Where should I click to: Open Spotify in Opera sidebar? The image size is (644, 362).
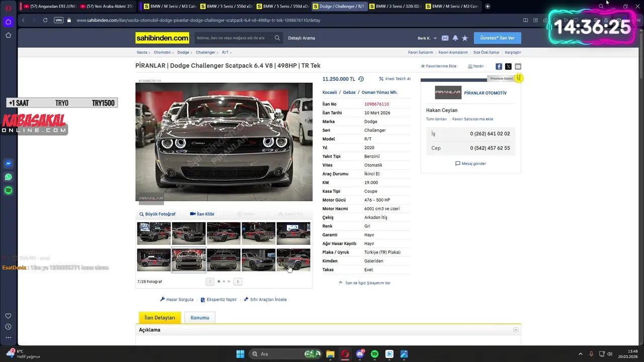(8, 191)
